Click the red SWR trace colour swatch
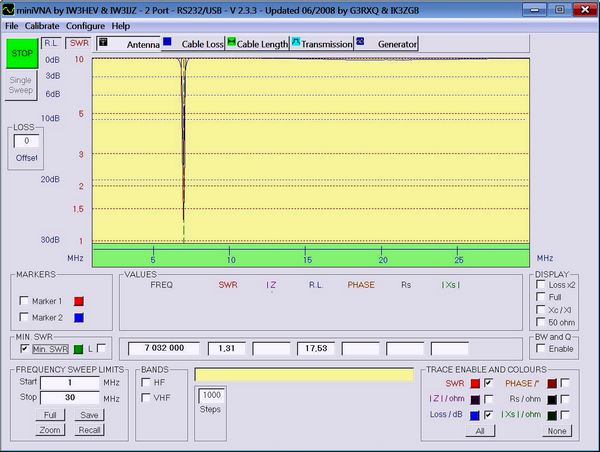The image size is (600, 452). 474,383
